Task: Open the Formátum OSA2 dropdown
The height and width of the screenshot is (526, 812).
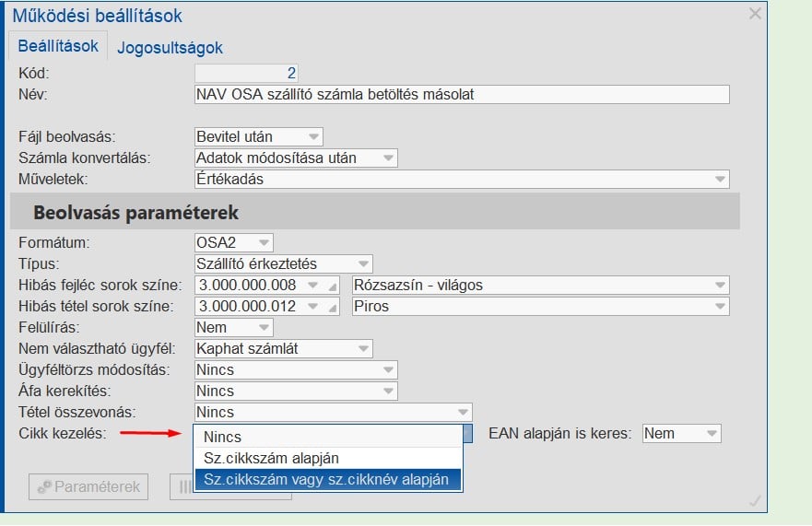Action: [234, 242]
